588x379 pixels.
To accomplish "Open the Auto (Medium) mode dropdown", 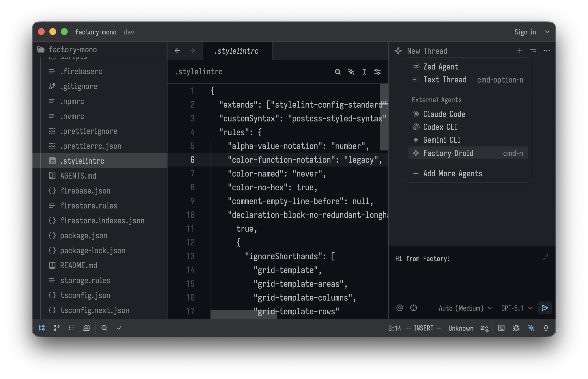I will click(x=461, y=308).
